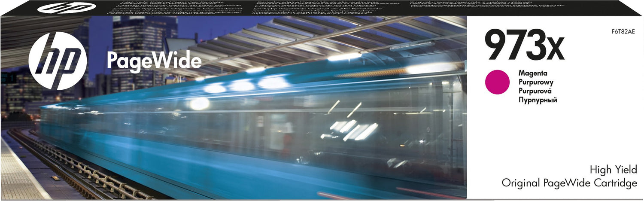Click the Пурпурный label

(538, 100)
